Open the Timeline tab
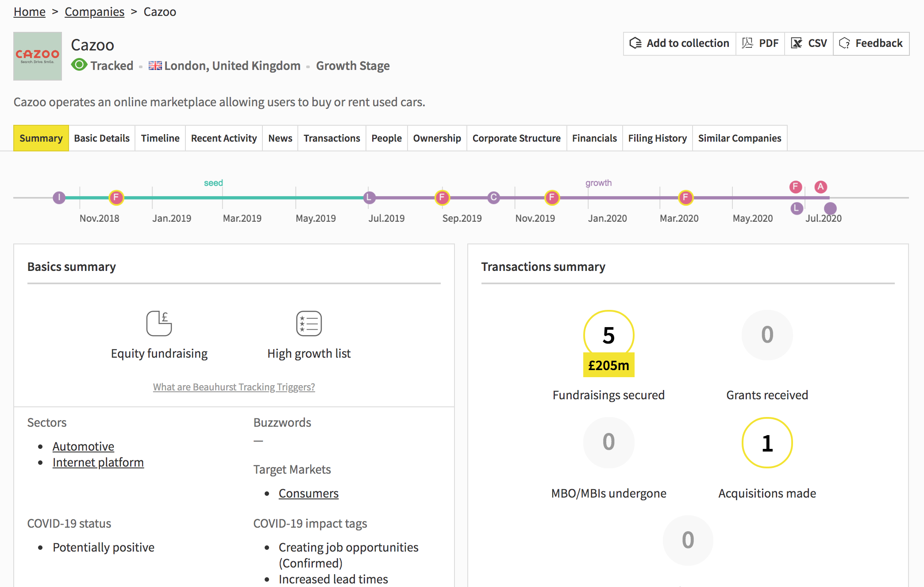Image resolution: width=924 pixels, height=587 pixels. pyautogui.click(x=160, y=138)
